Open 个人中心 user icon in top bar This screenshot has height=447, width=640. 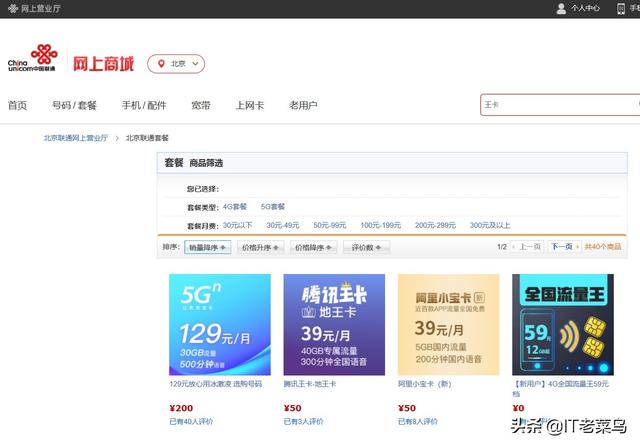point(561,8)
